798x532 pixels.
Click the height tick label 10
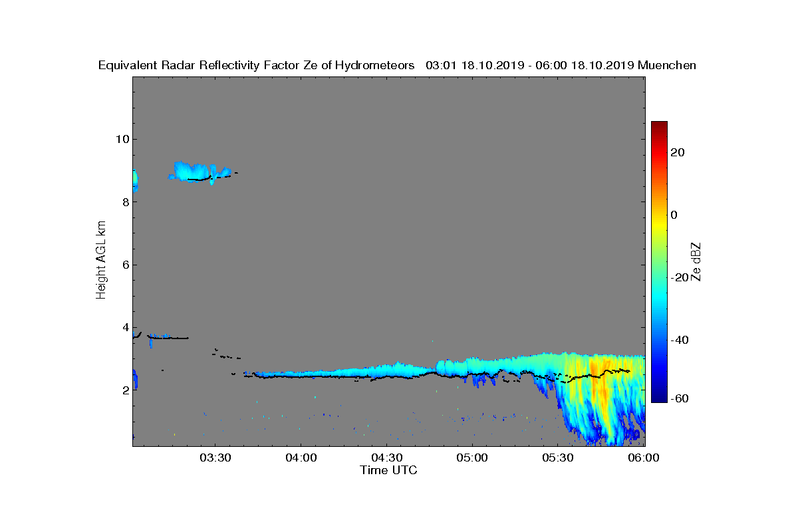coord(122,139)
